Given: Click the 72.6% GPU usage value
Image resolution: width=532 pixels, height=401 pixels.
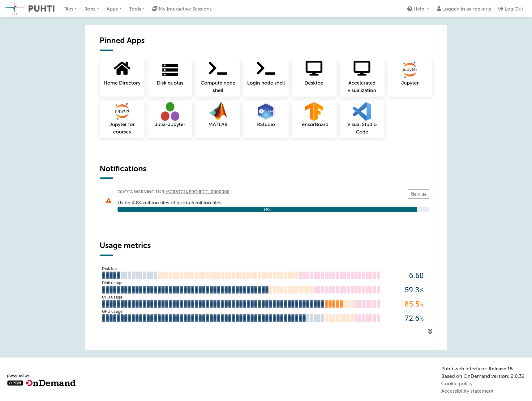Looking at the screenshot, I should coord(414,318).
